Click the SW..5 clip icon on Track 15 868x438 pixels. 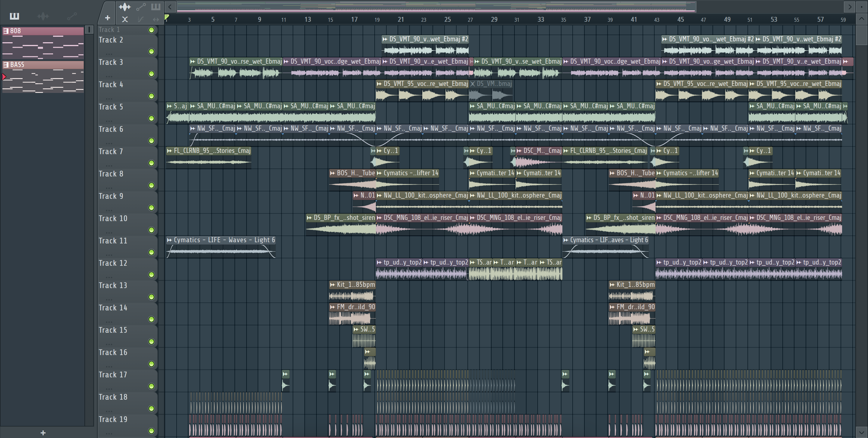point(356,329)
